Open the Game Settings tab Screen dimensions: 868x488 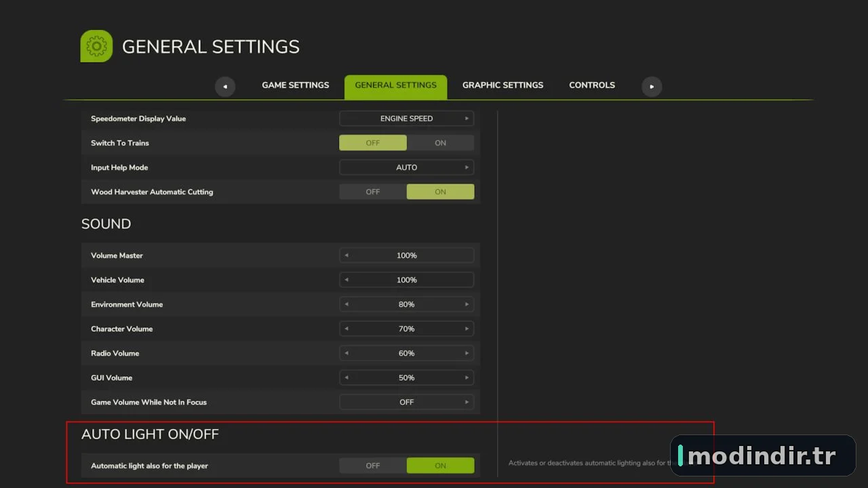[296, 85]
